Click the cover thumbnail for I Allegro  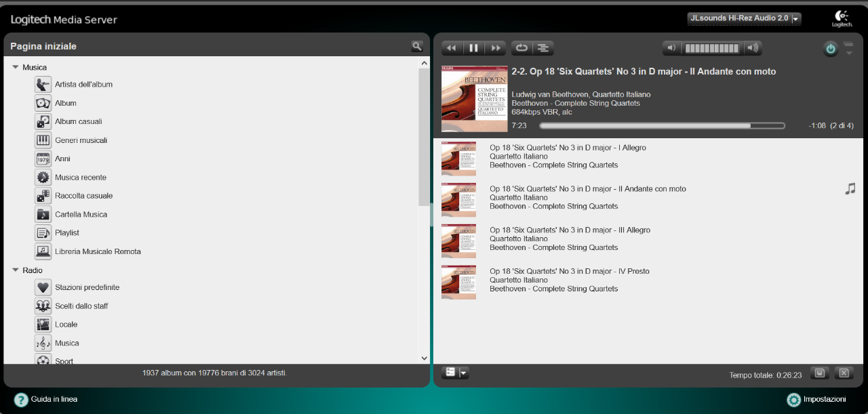[458, 159]
